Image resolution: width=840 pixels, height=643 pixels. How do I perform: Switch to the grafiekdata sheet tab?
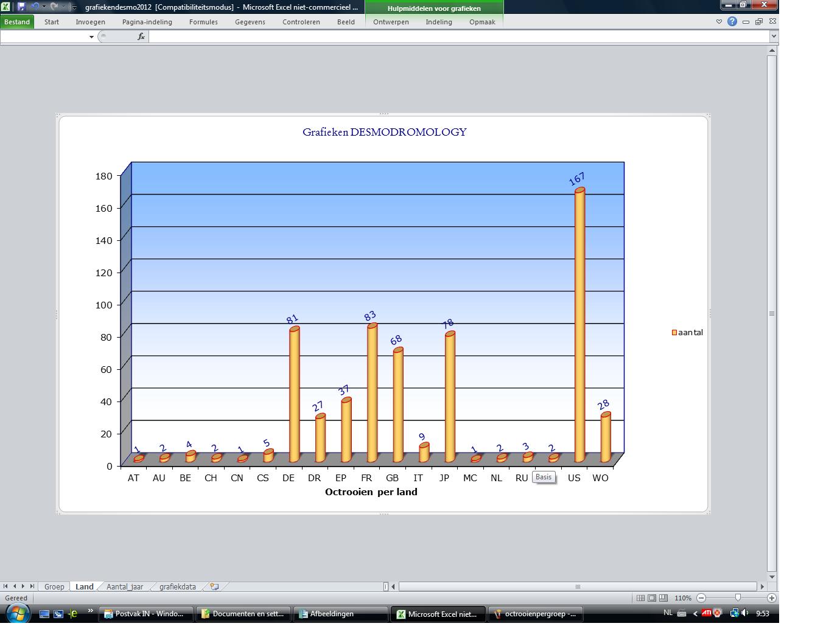pos(178,586)
